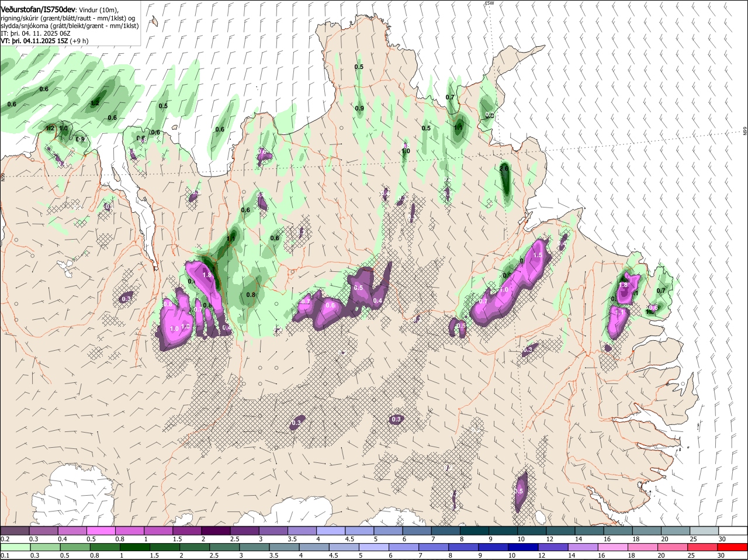Click the 15W longitude label at the top edge

point(489,3)
